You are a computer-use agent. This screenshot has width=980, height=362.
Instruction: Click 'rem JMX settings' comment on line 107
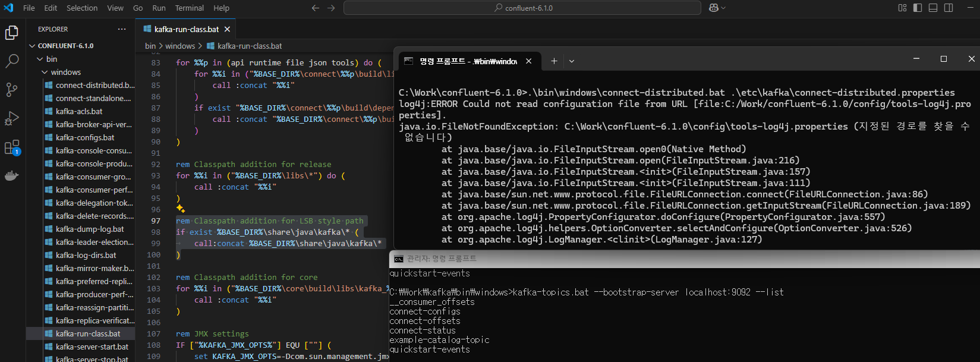tap(212, 333)
